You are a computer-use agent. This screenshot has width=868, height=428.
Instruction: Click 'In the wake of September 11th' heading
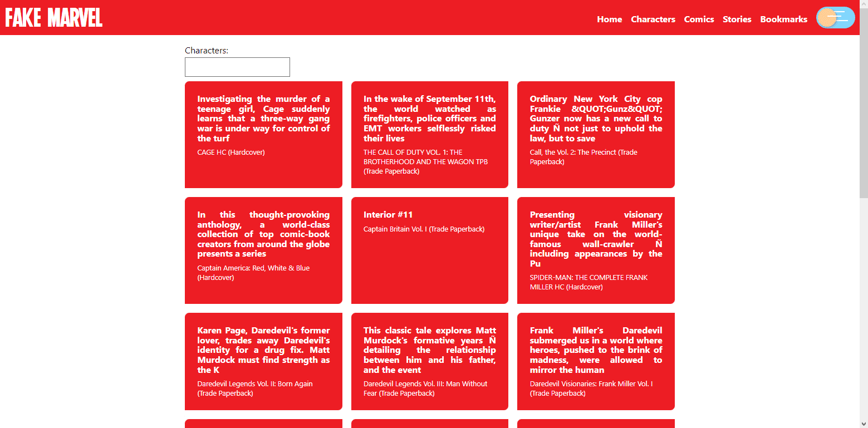pos(430,119)
